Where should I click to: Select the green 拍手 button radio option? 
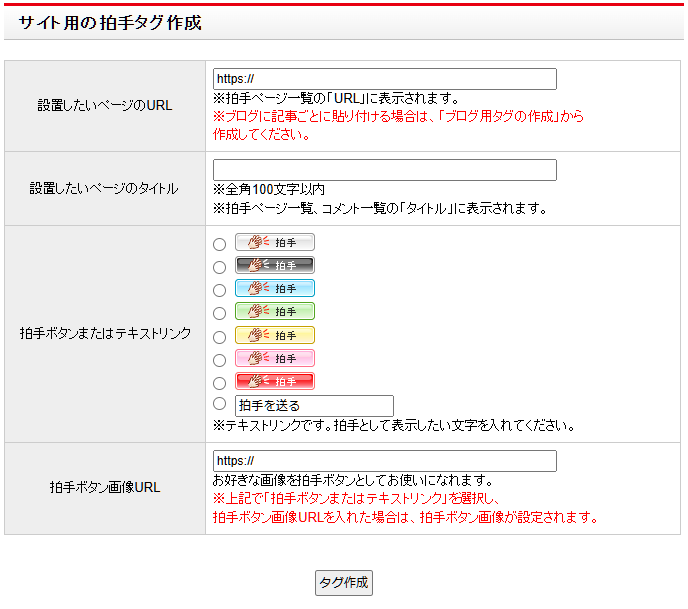(219, 313)
